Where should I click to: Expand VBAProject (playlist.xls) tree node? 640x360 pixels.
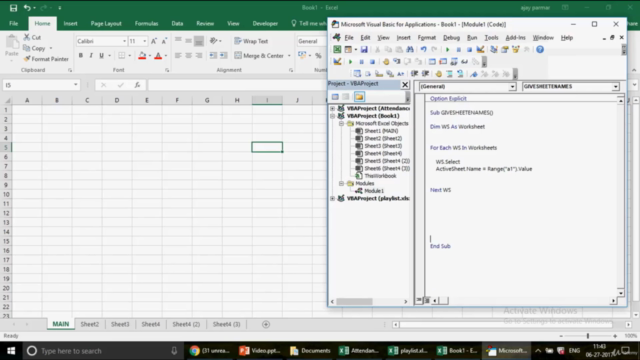[x=333, y=198]
